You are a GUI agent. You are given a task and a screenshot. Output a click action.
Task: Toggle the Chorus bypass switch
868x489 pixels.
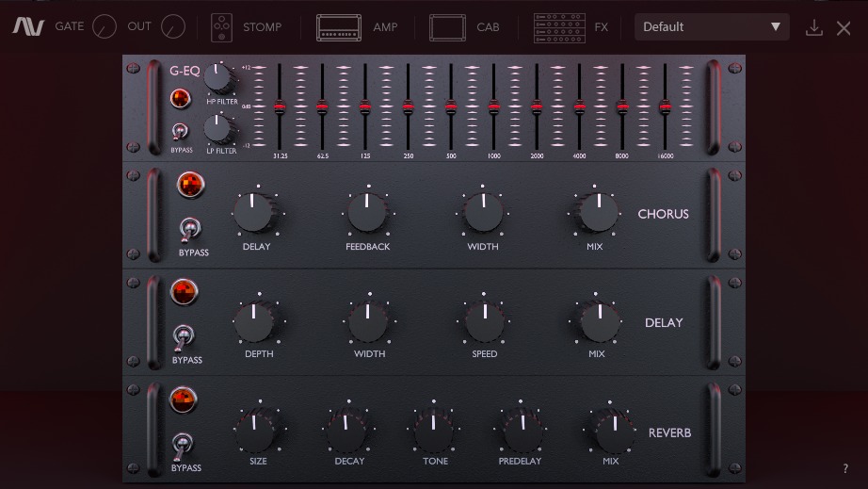pos(190,229)
